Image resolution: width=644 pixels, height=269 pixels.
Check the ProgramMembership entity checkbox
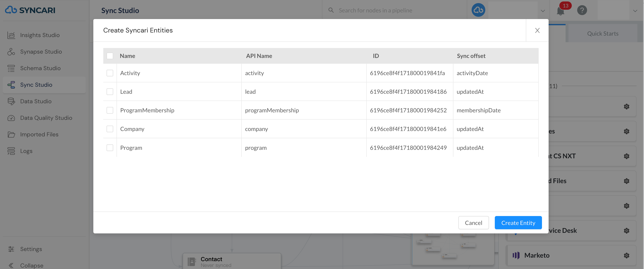110,110
